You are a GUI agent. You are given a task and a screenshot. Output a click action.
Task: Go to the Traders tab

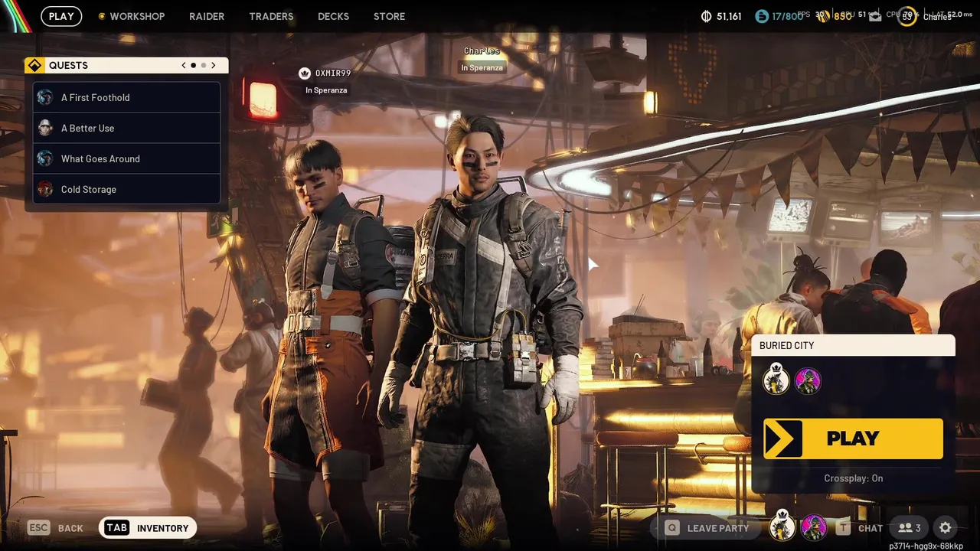pyautogui.click(x=271, y=16)
